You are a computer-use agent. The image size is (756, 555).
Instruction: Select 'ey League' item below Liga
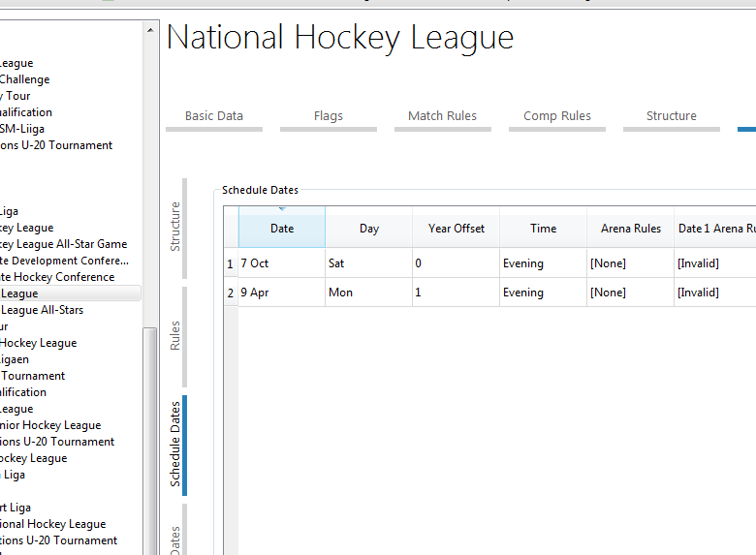coord(27,228)
